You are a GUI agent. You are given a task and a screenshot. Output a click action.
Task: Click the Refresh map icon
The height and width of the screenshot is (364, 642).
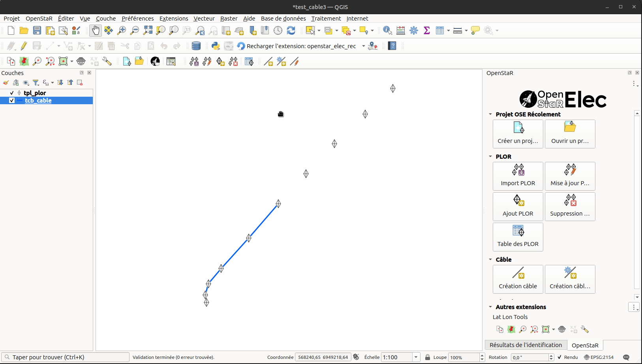pos(291,30)
